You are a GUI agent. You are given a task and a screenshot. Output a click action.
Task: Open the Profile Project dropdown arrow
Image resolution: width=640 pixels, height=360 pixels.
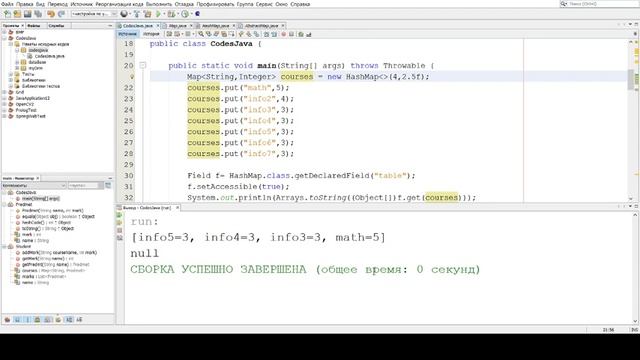point(191,14)
